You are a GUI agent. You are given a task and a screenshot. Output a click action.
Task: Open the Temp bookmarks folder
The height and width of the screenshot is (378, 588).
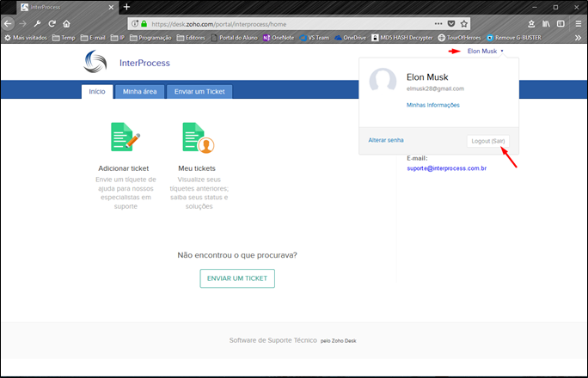[x=64, y=38]
